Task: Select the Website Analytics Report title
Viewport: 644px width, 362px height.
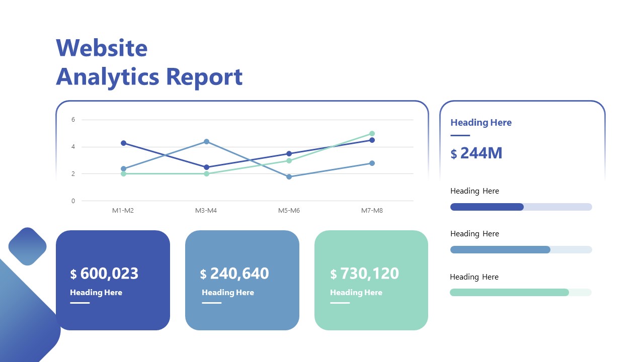Action: click(149, 63)
